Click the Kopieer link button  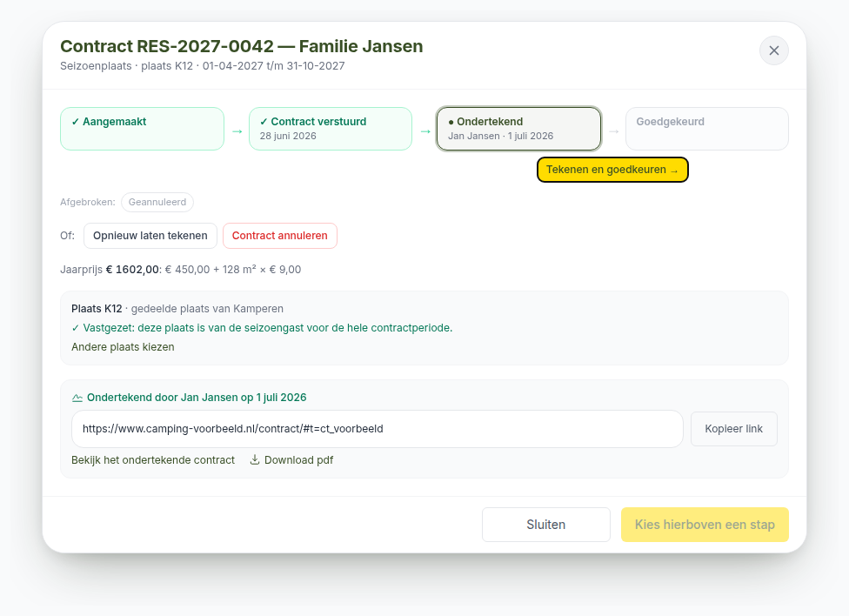click(733, 429)
